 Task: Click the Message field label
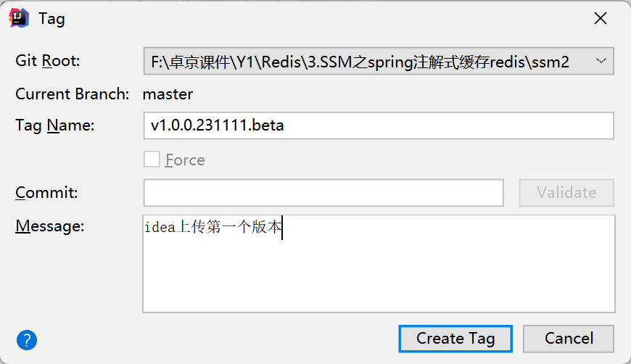click(50, 226)
